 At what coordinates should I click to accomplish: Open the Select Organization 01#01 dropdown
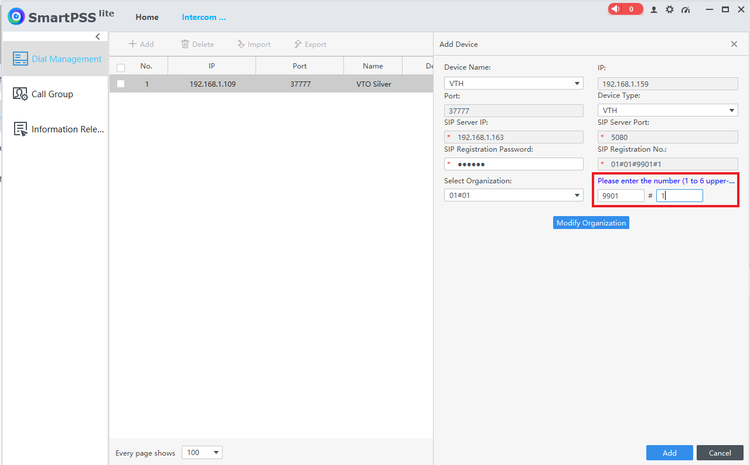click(513, 195)
